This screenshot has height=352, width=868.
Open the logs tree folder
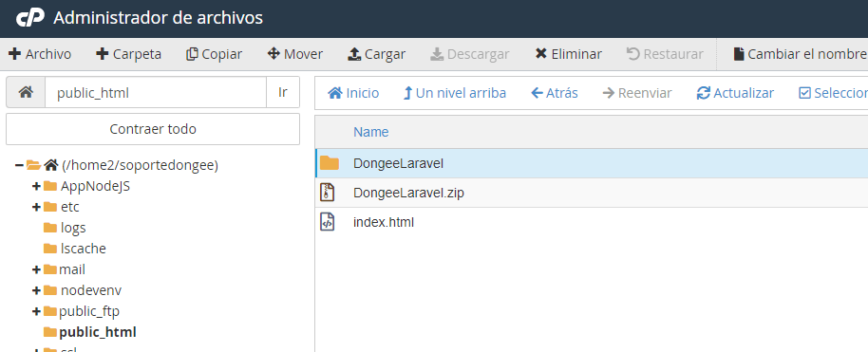[73, 228]
